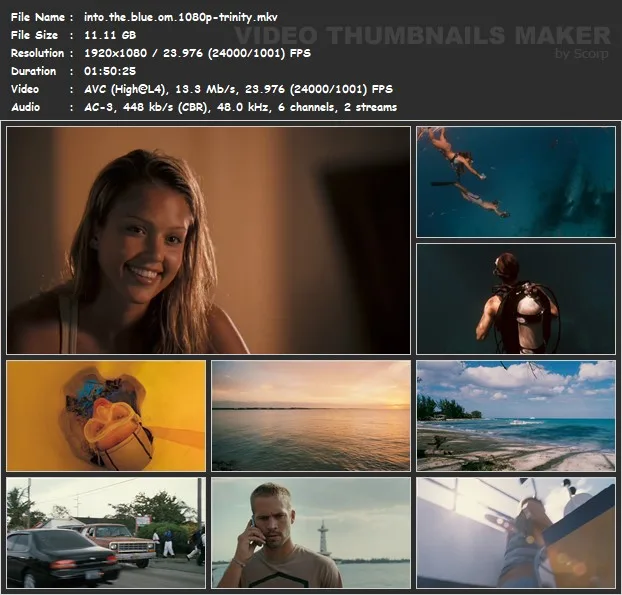Open the man on phone thumbnail

(x=311, y=532)
